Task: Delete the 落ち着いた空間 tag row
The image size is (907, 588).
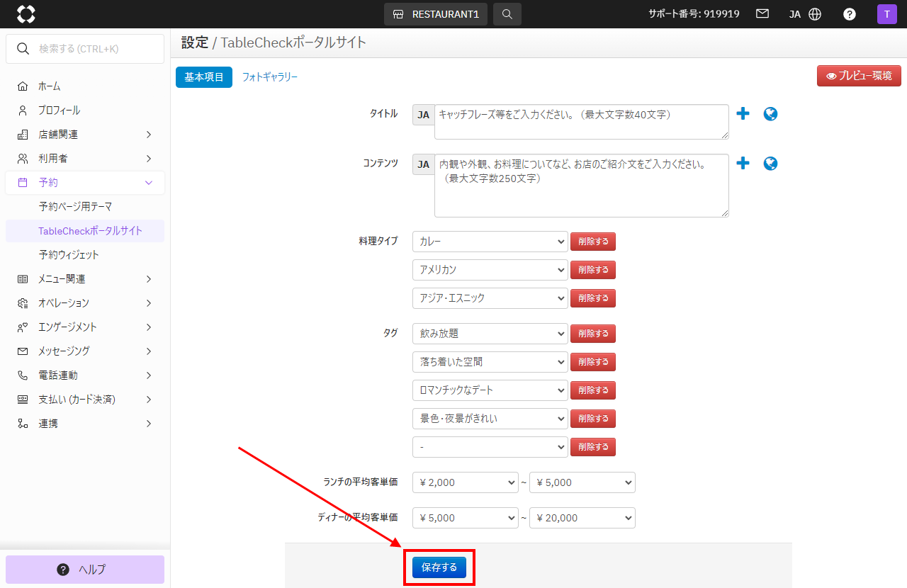Action: 593,362
